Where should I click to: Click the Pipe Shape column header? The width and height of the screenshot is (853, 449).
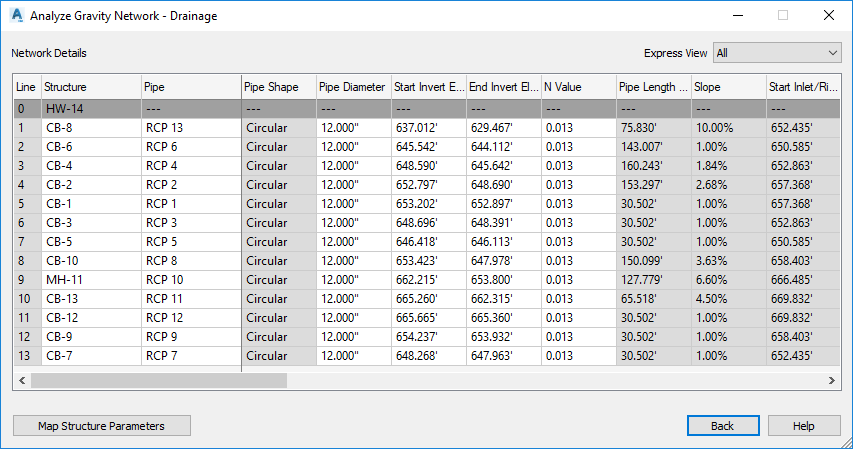point(279,87)
